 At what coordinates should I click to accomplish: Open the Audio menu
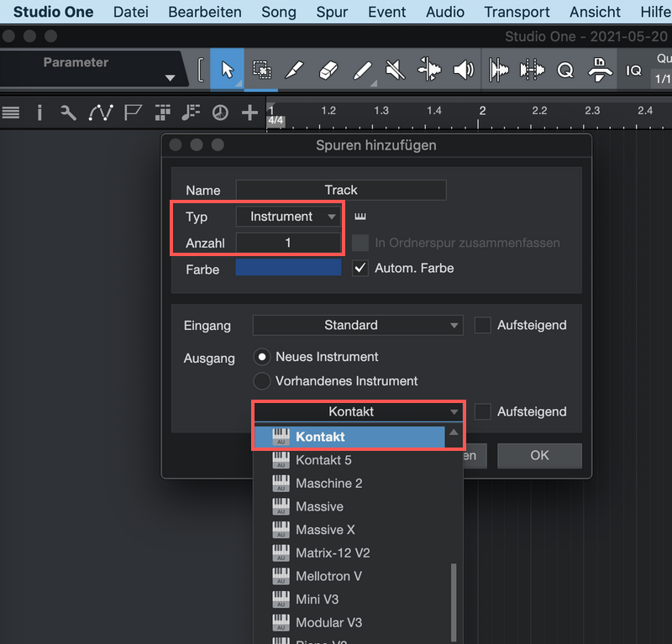(x=445, y=12)
